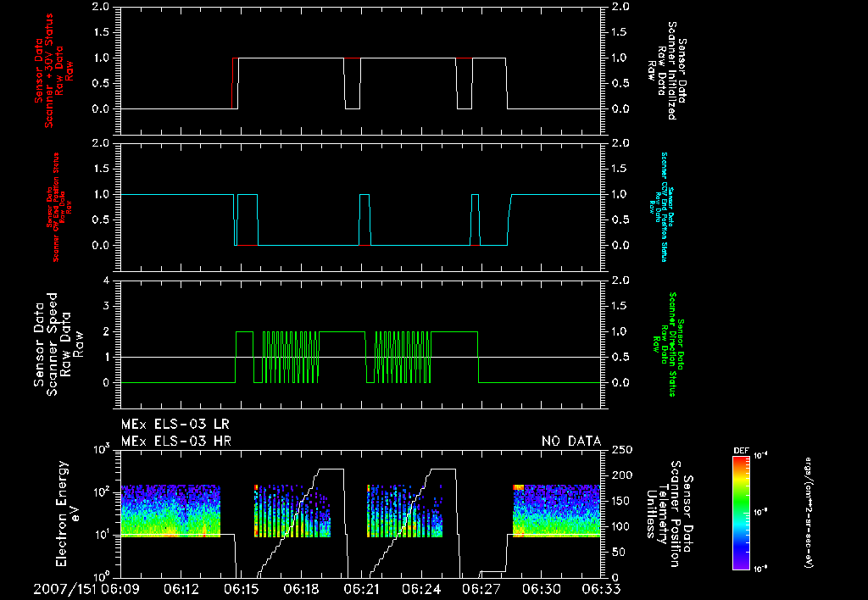
Task: Click the 'MEx ELS-03 LR' label
Action: [x=175, y=425]
